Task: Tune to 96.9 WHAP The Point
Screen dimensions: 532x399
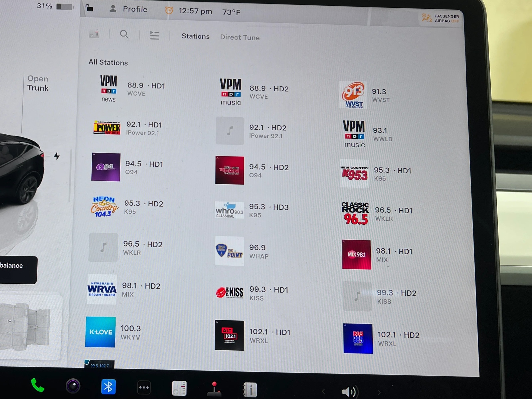Action: (x=242, y=251)
